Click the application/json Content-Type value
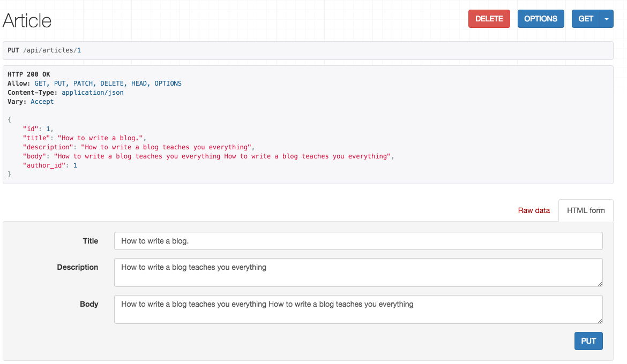 tap(93, 93)
